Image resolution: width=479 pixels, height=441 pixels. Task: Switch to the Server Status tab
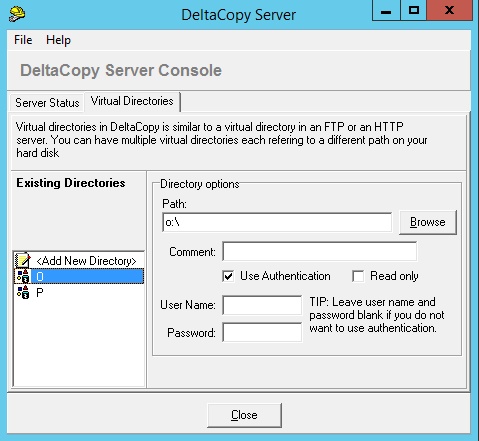point(47,103)
